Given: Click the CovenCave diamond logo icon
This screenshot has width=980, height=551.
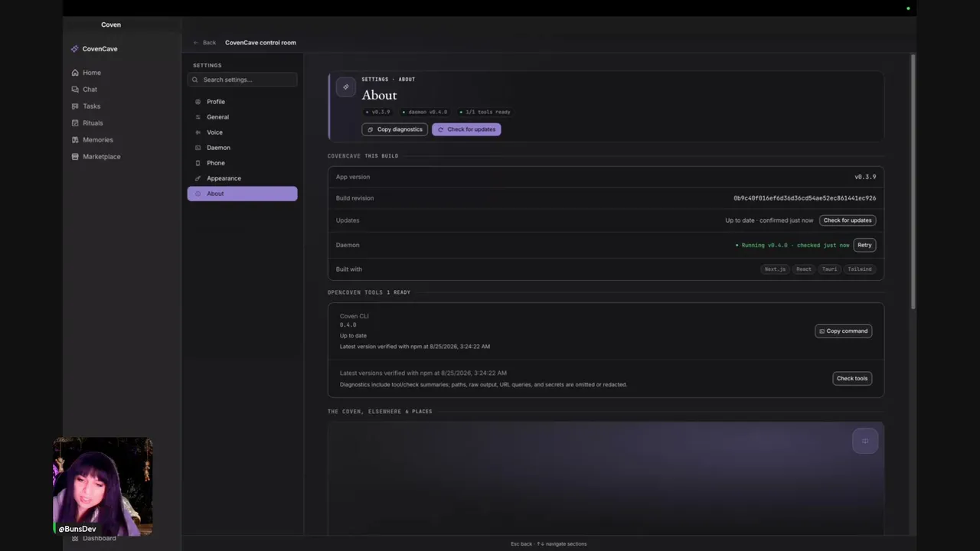Looking at the screenshot, I should pyautogui.click(x=74, y=49).
